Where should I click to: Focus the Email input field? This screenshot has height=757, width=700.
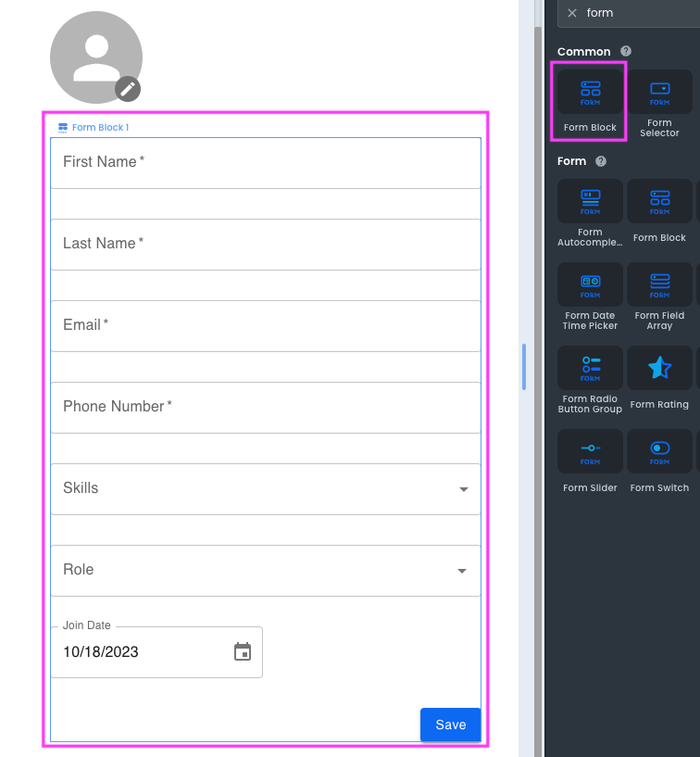[x=265, y=325]
